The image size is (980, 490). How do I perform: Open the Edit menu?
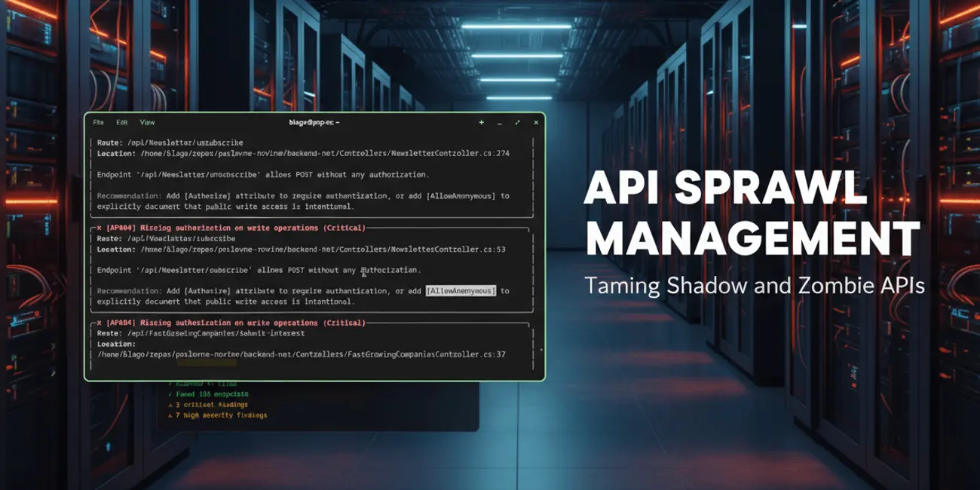(x=121, y=122)
